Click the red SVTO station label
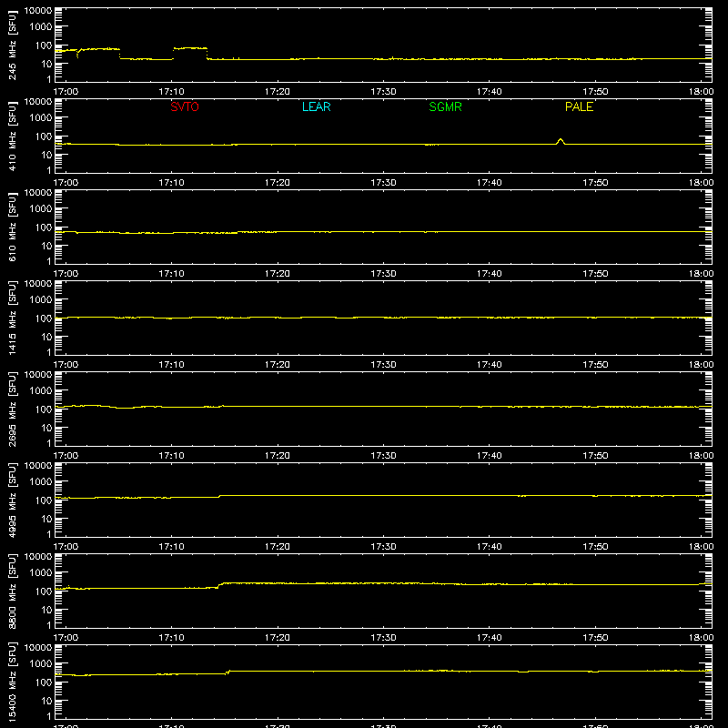Screen dimensions: 728x728 [185, 106]
